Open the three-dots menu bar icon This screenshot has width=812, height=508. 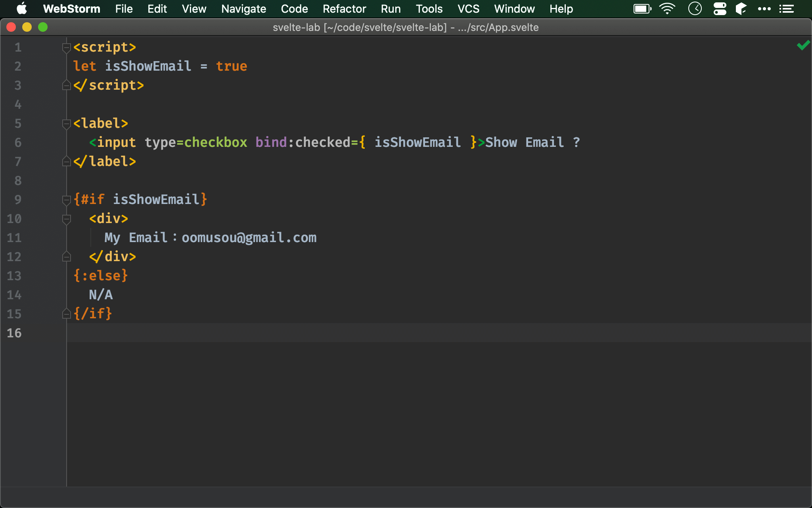click(x=764, y=9)
